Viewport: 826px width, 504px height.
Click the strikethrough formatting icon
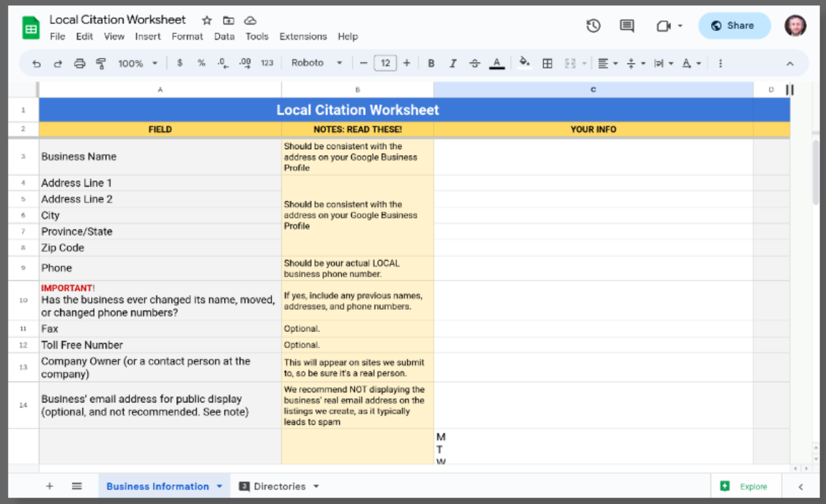475,63
